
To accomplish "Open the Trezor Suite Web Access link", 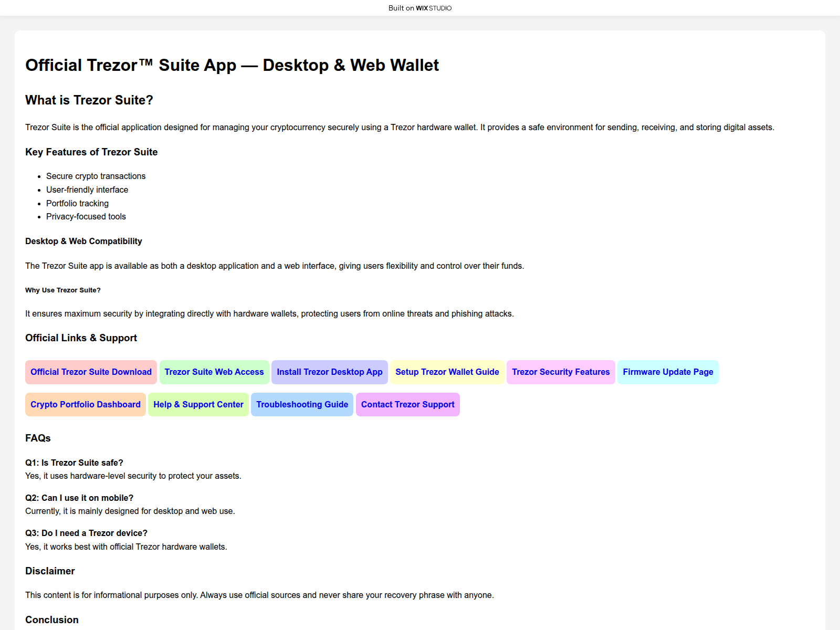I will [214, 372].
